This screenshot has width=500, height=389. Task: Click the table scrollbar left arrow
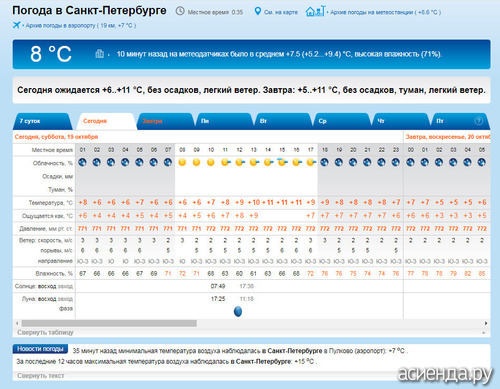coord(17,323)
